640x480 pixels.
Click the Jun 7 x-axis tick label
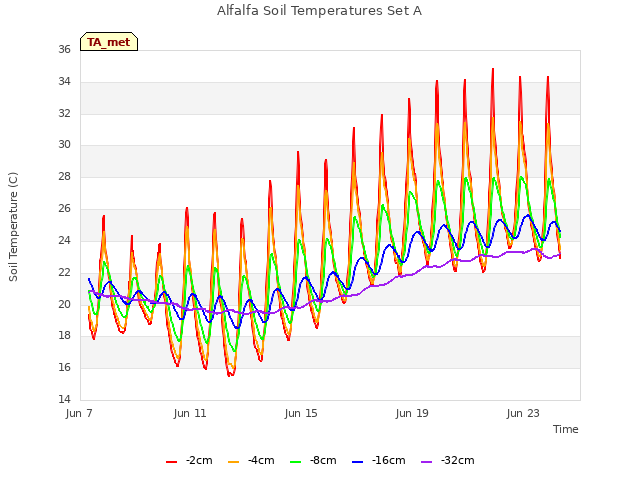pos(79,413)
